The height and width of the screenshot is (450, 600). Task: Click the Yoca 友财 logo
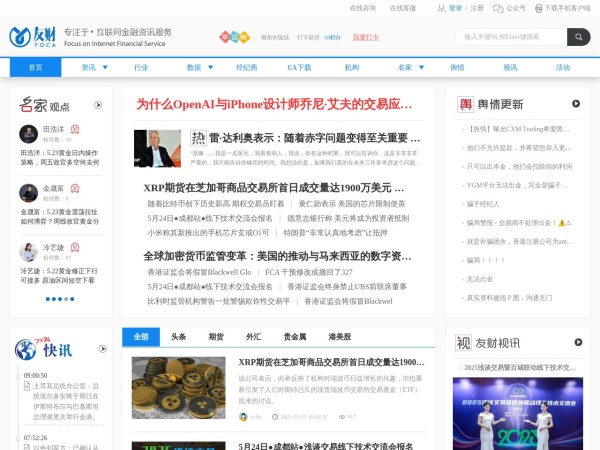pos(33,37)
